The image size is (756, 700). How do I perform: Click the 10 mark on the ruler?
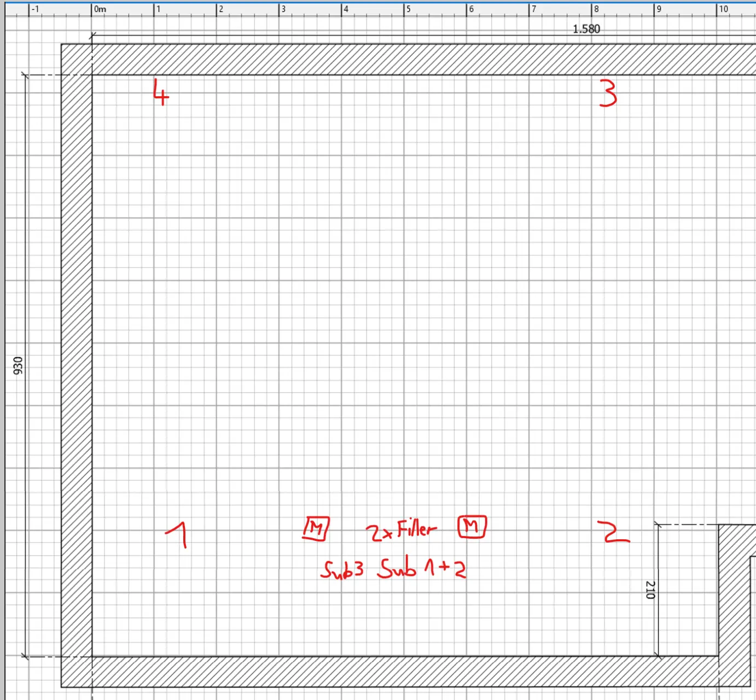pyautogui.click(x=723, y=9)
